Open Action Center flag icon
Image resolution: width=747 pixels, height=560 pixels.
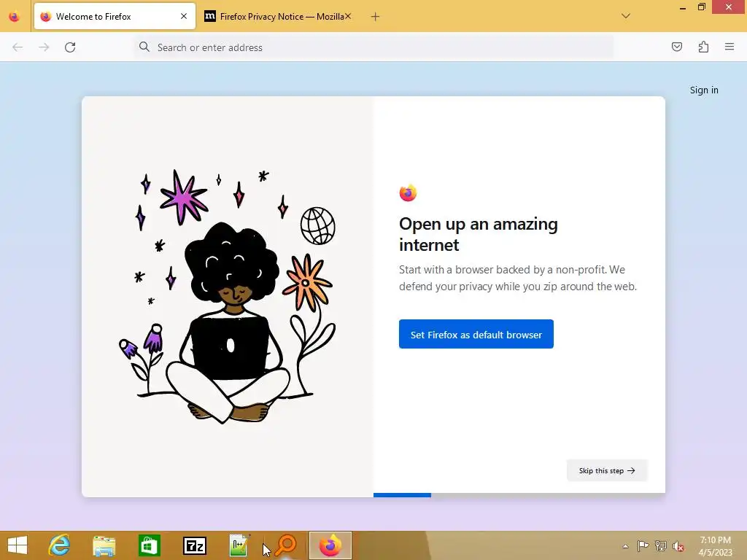(643, 546)
